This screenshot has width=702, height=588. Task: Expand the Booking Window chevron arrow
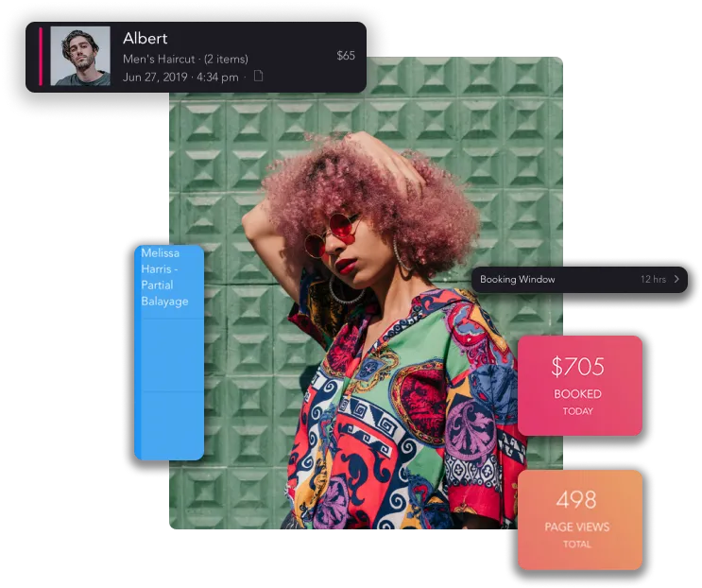pos(676,279)
